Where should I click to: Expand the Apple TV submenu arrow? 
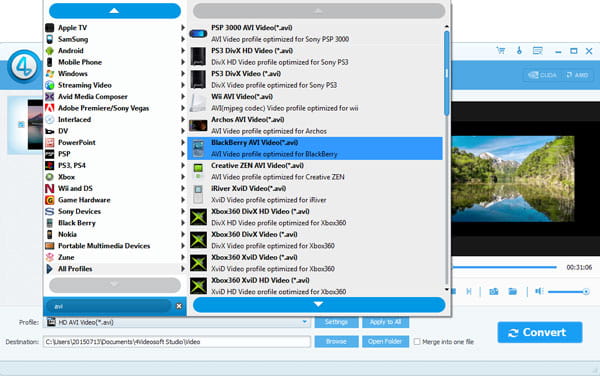click(x=183, y=28)
